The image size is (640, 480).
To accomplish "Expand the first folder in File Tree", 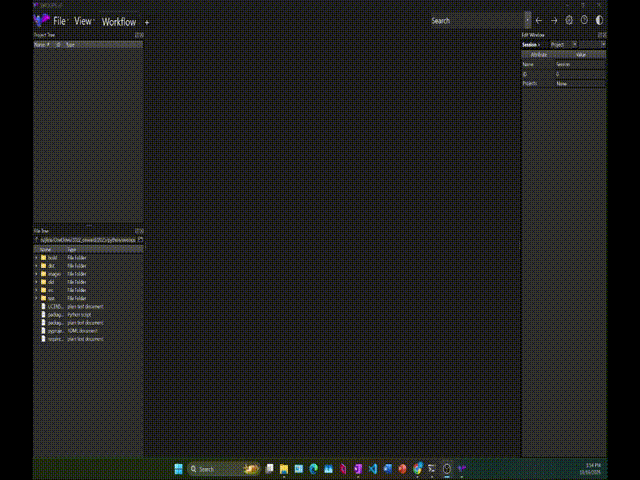I will coord(36,257).
